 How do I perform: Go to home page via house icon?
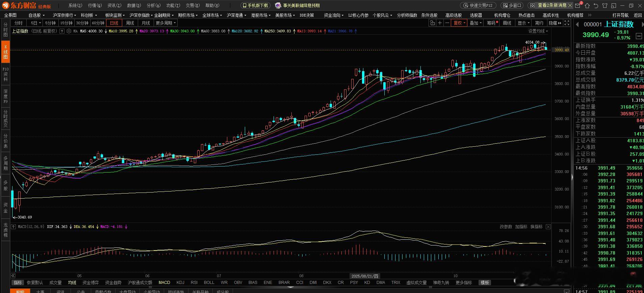coord(587,5)
